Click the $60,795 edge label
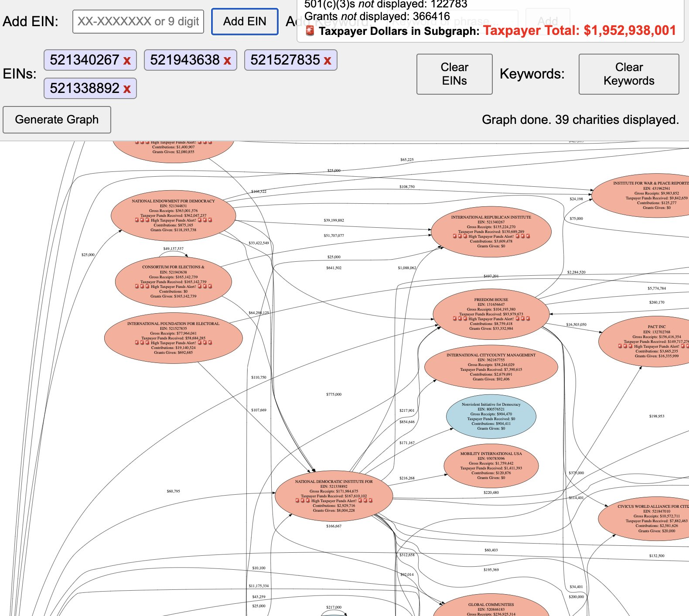The image size is (689, 616). 173,491
